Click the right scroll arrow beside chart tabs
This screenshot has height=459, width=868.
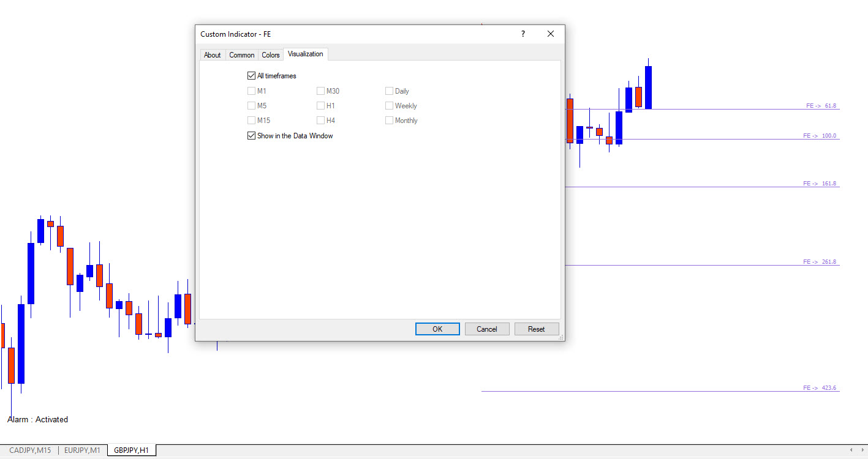click(x=861, y=450)
